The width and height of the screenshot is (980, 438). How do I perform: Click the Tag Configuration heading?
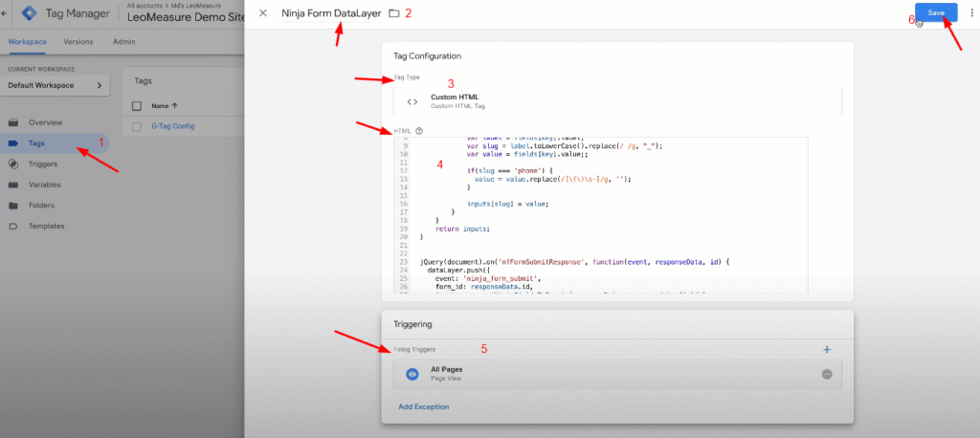(428, 56)
